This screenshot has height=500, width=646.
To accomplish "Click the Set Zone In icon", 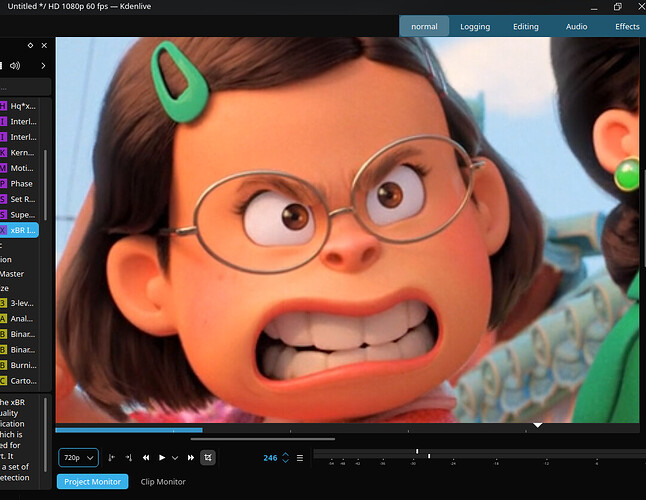I will pos(111,457).
